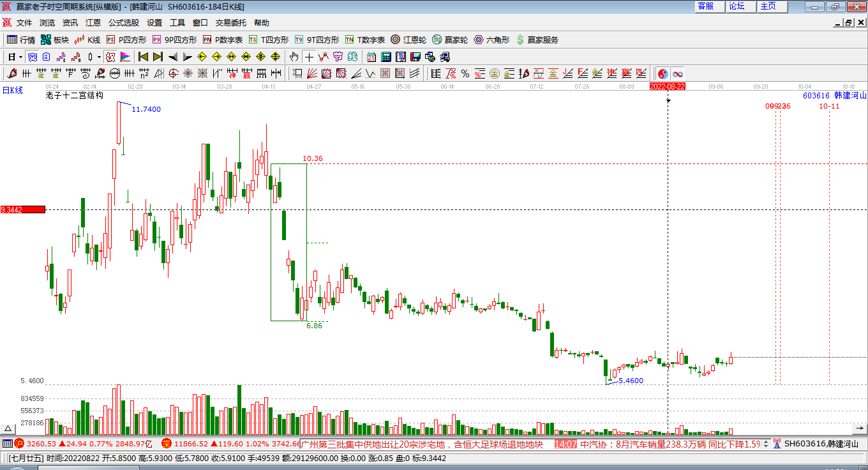The image size is (868, 470).
Task: Open the 资讯 menu
Action: [70, 23]
